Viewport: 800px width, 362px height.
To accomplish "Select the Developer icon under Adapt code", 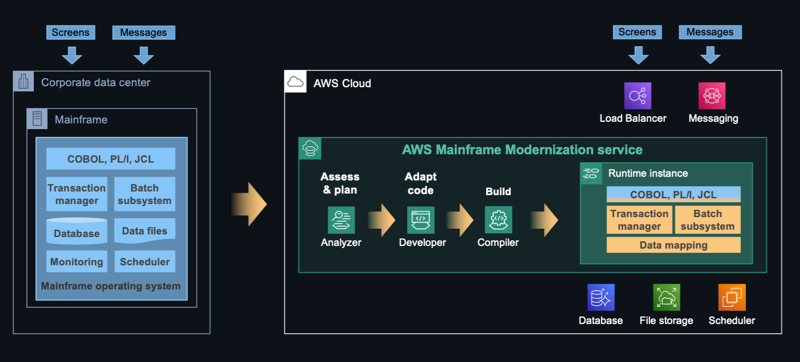I will [x=421, y=220].
